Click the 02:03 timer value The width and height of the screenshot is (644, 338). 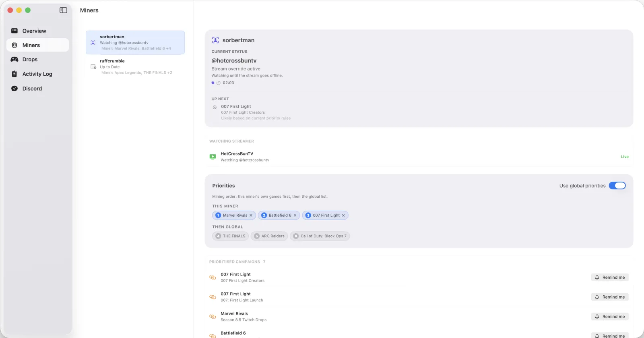point(228,83)
